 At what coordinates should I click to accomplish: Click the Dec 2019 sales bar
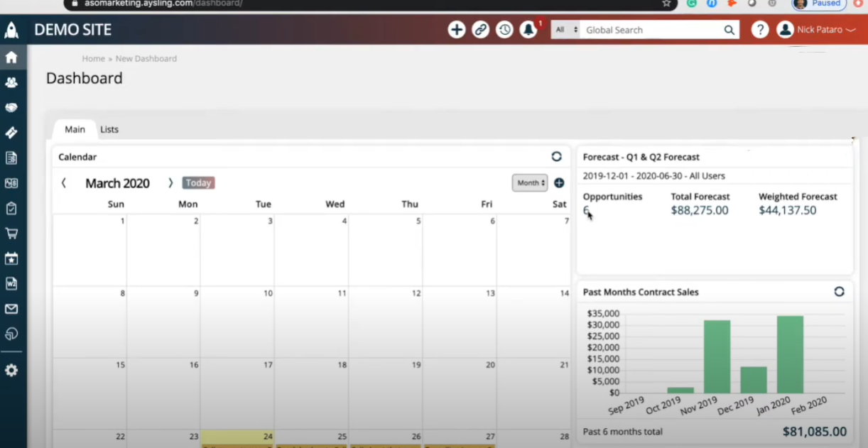[x=754, y=380]
